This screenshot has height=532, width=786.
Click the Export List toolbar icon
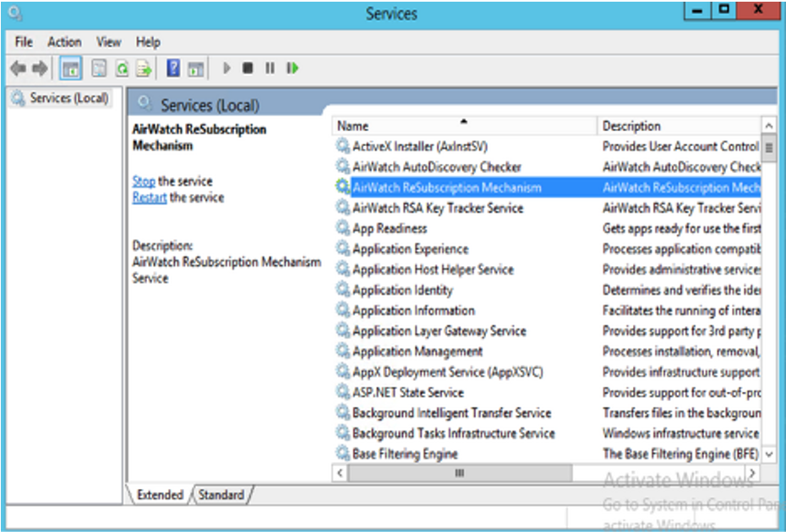[x=145, y=68]
